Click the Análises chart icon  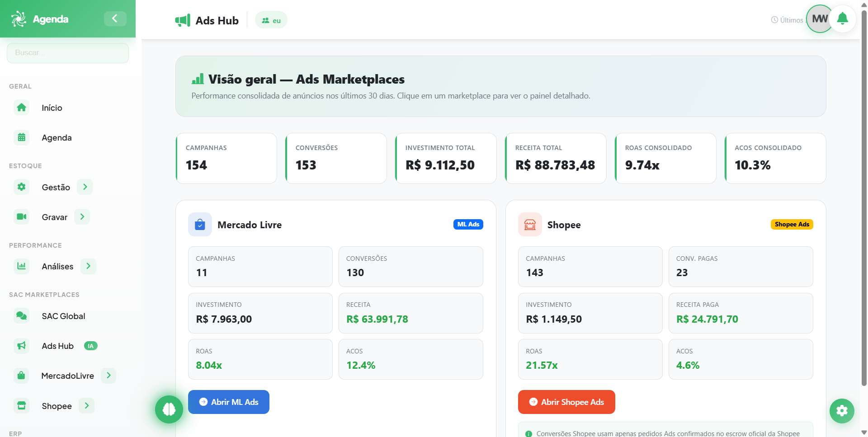tap(21, 266)
